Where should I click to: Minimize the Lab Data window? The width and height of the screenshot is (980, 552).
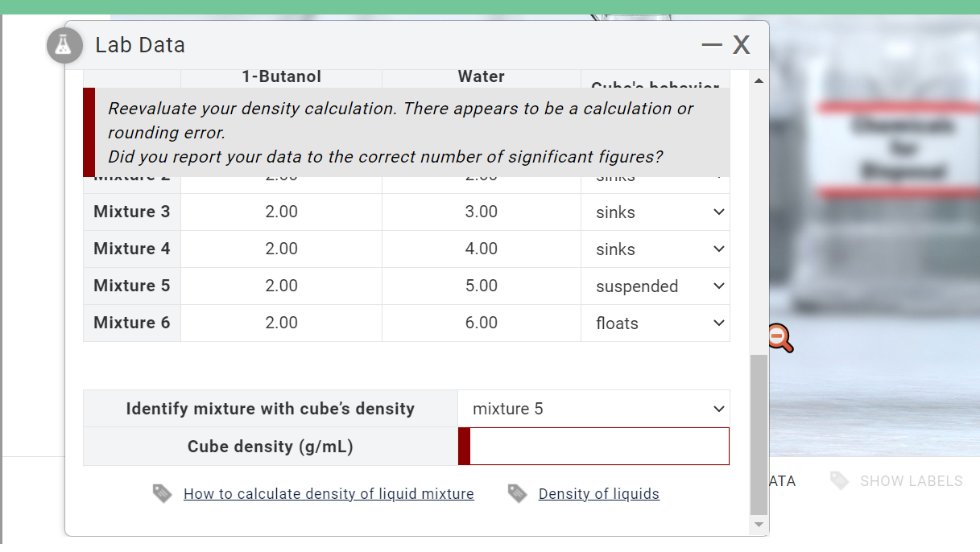point(712,45)
